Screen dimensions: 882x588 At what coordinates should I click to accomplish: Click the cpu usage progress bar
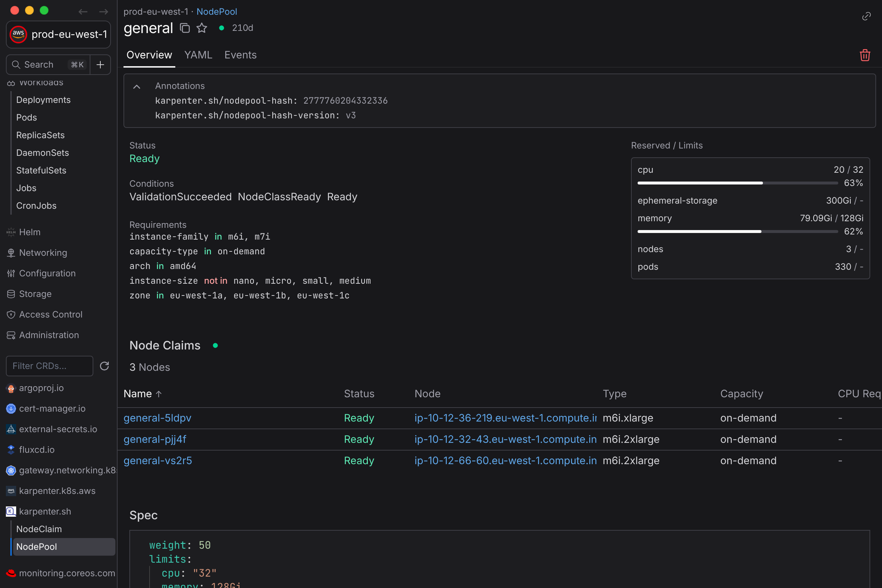(738, 183)
